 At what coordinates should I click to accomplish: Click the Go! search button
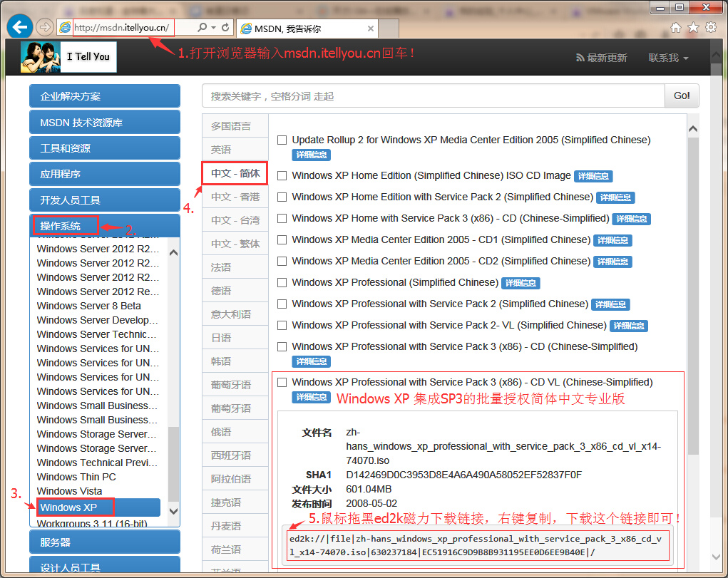point(682,96)
